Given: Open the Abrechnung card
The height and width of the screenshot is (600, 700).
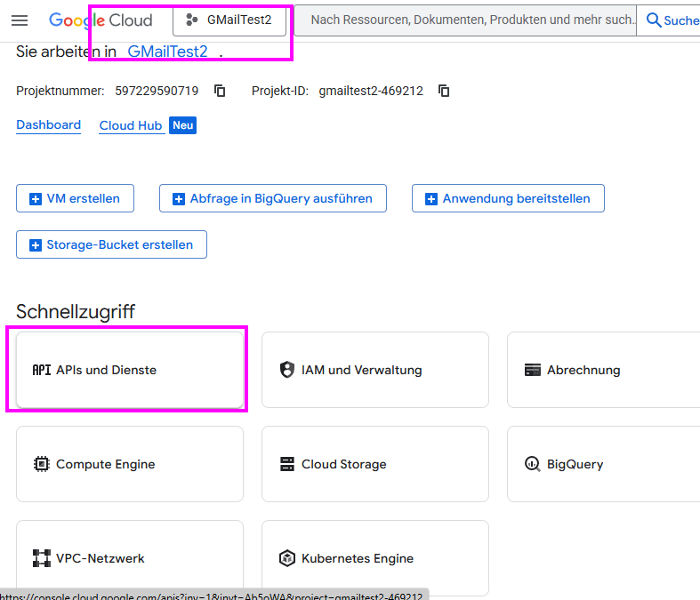Looking at the screenshot, I should coord(604,370).
